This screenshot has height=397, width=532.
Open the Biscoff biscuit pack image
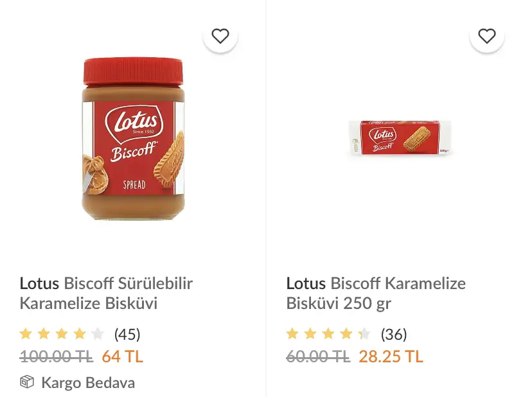(x=400, y=137)
